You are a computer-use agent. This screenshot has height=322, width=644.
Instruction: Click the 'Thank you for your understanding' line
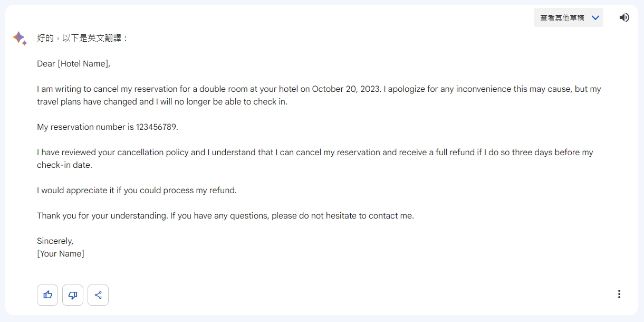click(225, 215)
